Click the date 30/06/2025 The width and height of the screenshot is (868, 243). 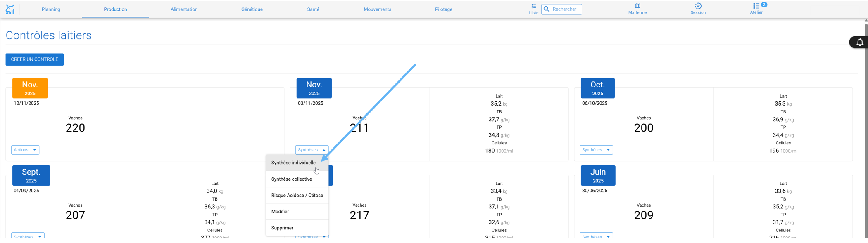(595, 191)
